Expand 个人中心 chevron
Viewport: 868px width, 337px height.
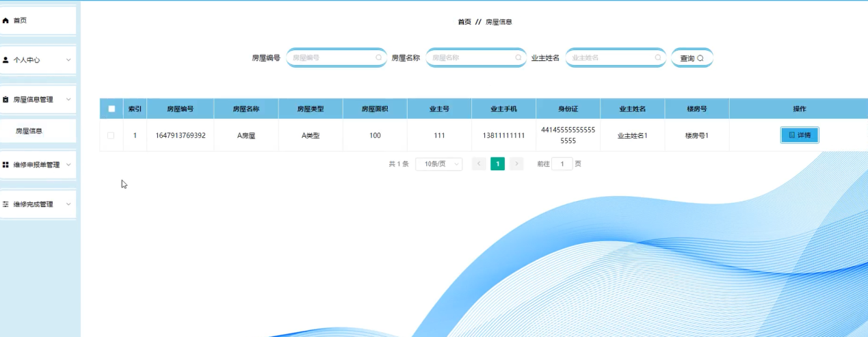click(x=68, y=60)
